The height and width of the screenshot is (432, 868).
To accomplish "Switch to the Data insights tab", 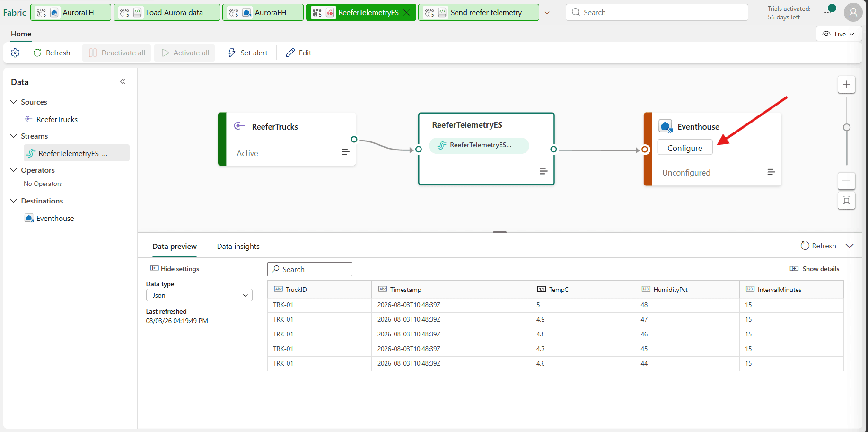I will [x=238, y=247].
